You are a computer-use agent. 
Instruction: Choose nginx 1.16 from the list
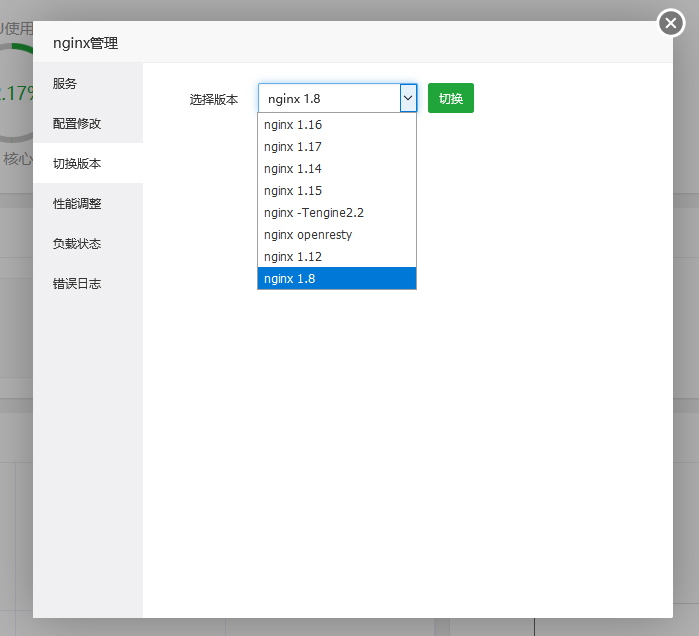click(337, 125)
